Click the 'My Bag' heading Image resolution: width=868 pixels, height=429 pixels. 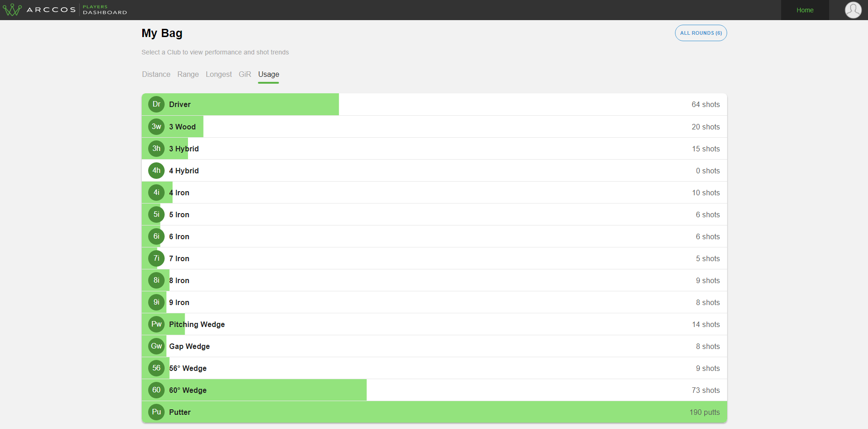162,33
